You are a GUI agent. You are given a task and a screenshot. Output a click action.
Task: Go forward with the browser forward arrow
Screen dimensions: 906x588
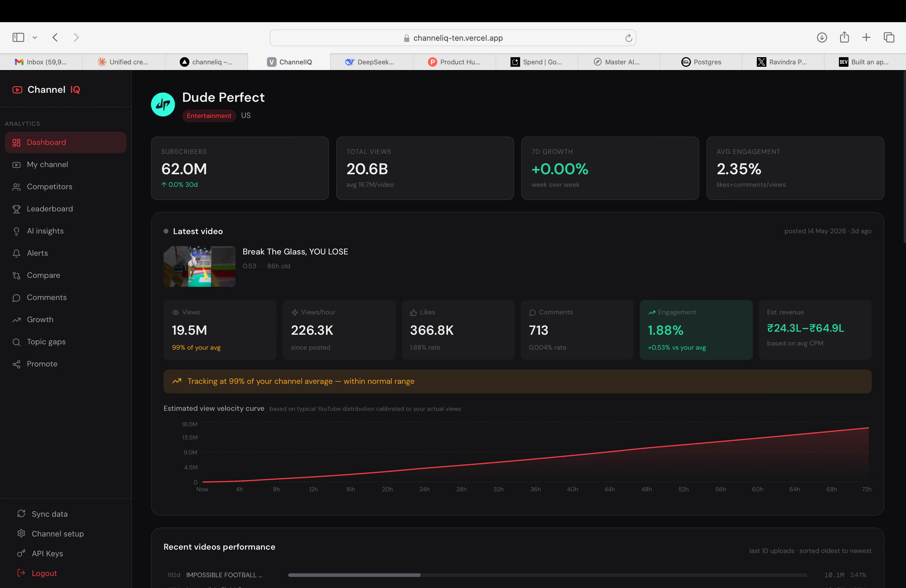click(76, 37)
